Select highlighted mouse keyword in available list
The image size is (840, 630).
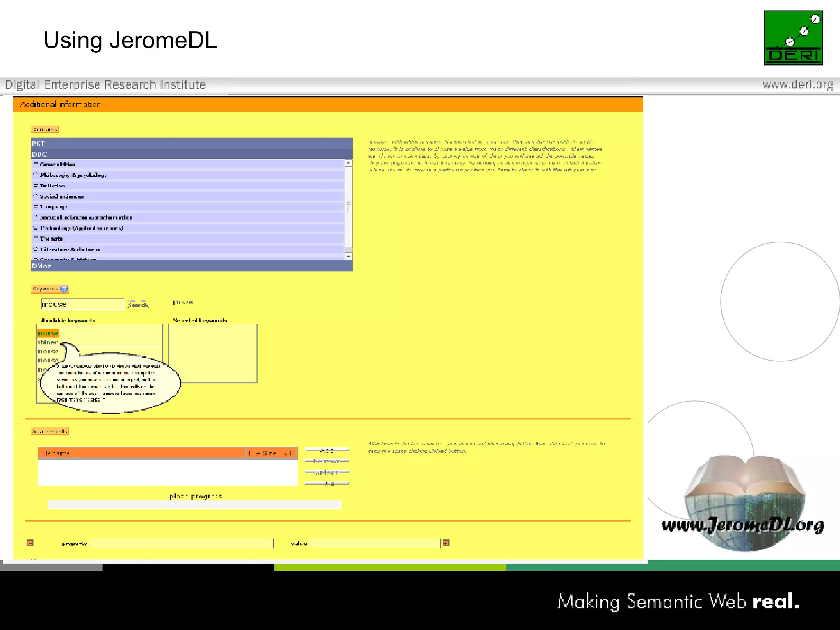48,333
